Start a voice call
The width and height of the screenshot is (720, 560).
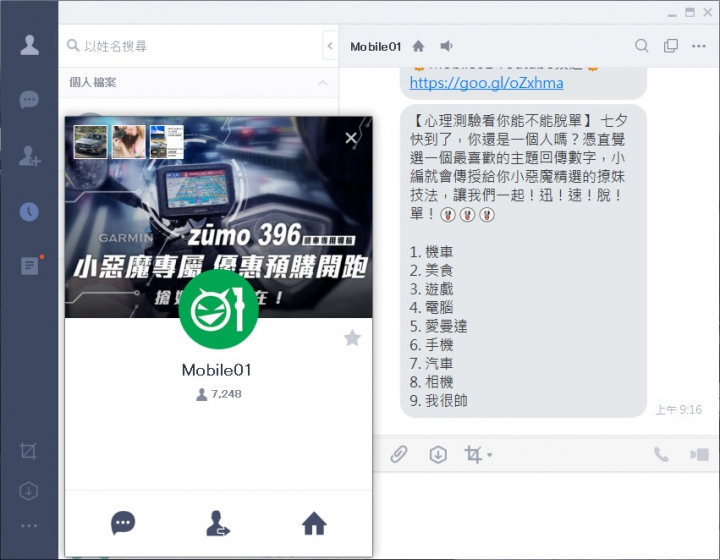click(x=661, y=454)
